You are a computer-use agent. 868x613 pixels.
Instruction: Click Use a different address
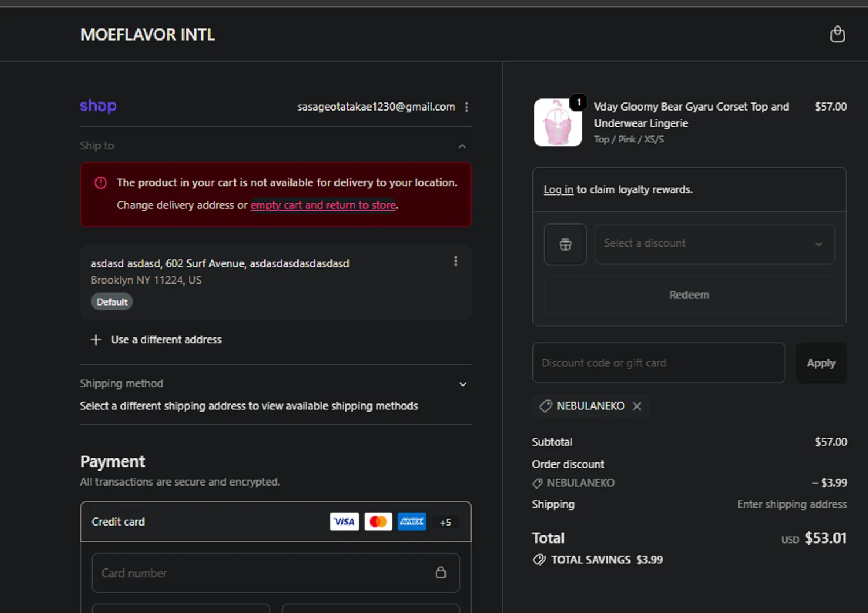(x=166, y=340)
